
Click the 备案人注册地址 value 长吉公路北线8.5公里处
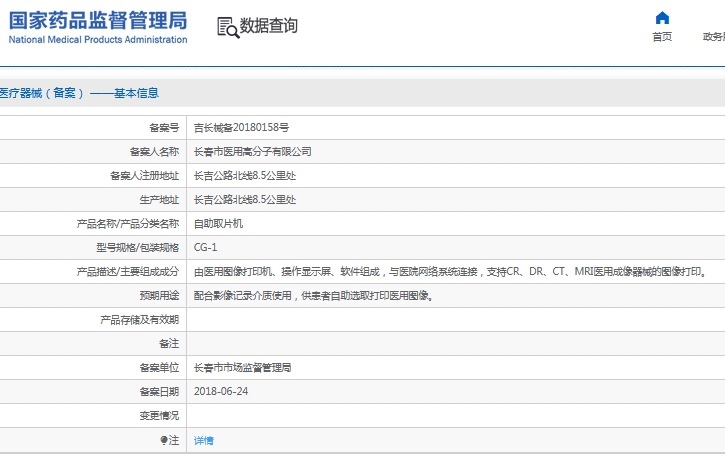tap(245, 176)
